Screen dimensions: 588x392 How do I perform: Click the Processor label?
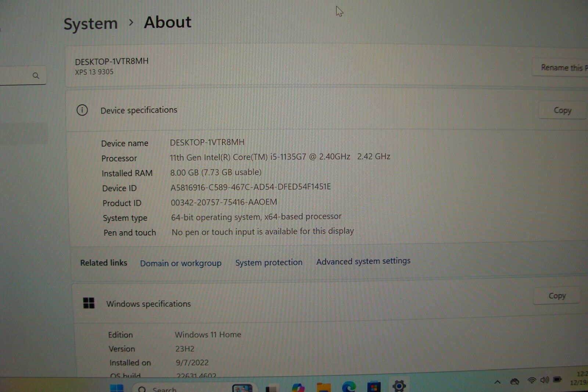(x=119, y=158)
